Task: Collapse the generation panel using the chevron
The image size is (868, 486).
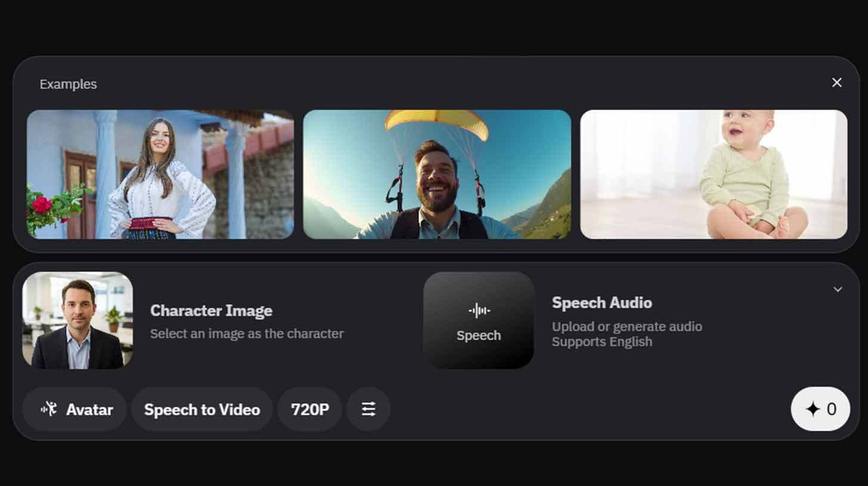Action: pyautogui.click(x=838, y=289)
